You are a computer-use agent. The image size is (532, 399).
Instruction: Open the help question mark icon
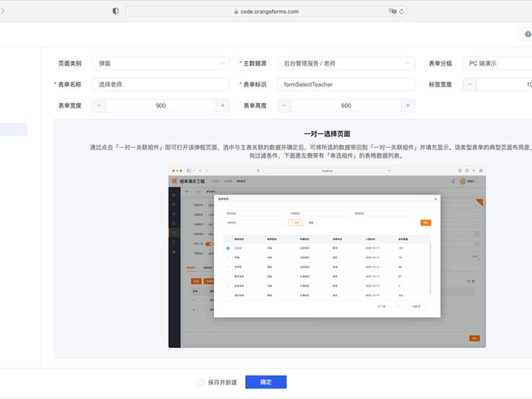tap(528, 35)
